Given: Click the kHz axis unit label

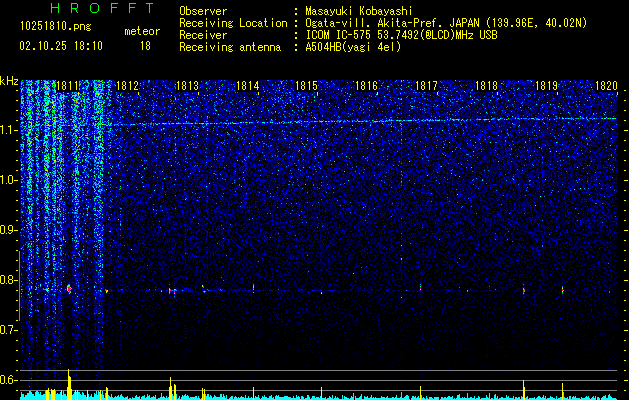Looking at the screenshot, I should pyautogui.click(x=9, y=82).
